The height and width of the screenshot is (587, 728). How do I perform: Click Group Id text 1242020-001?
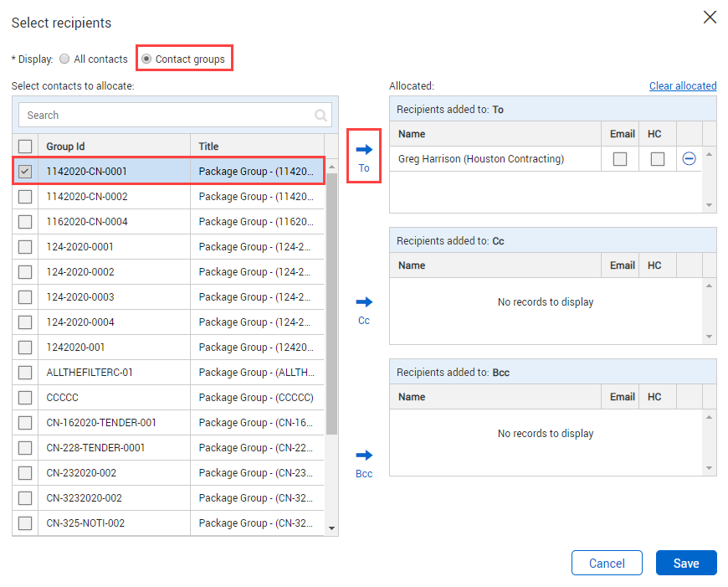[x=75, y=348]
